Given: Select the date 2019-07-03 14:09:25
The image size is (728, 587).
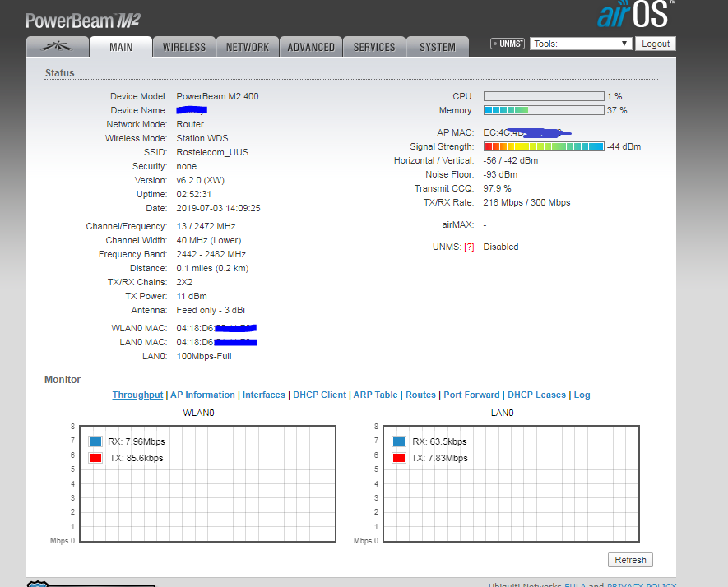Looking at the screenshot, I should tap(218, 208).
